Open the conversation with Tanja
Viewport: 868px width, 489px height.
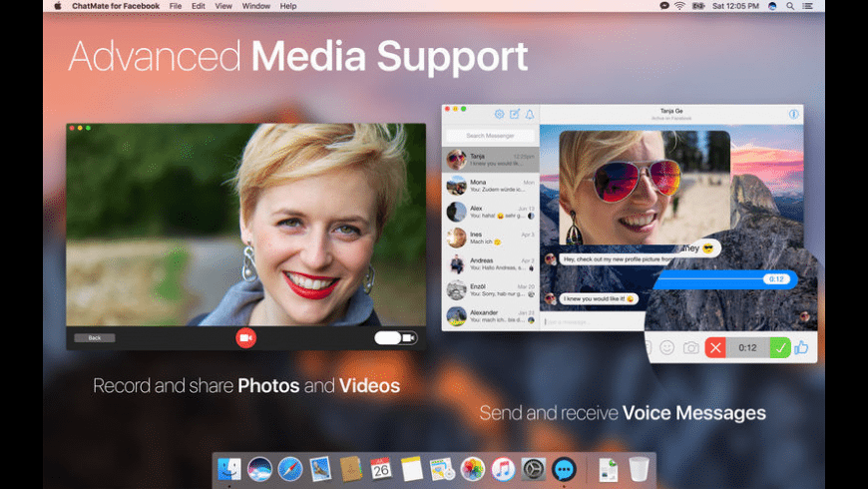pos(491,160)
